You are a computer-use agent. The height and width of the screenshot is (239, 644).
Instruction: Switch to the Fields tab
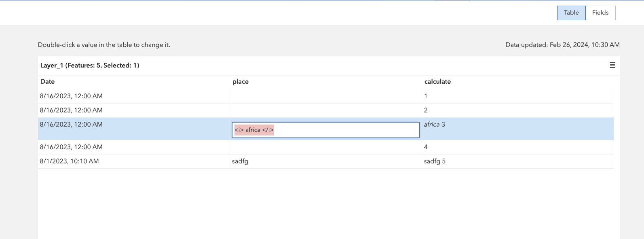tap(600, 13)
